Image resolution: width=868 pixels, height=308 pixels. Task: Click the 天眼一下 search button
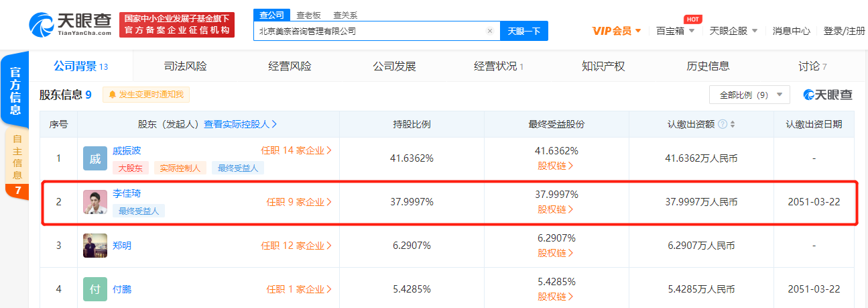click(x=523, y=31)
